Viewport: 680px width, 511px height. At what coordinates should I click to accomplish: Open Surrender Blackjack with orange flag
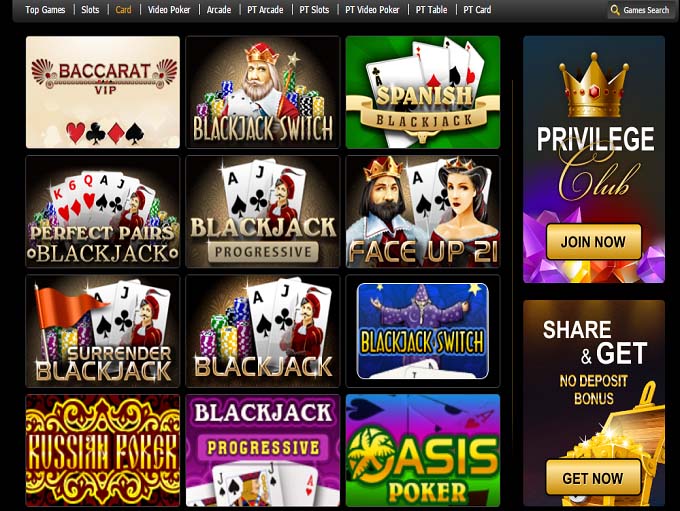click(x=103, y=331)
